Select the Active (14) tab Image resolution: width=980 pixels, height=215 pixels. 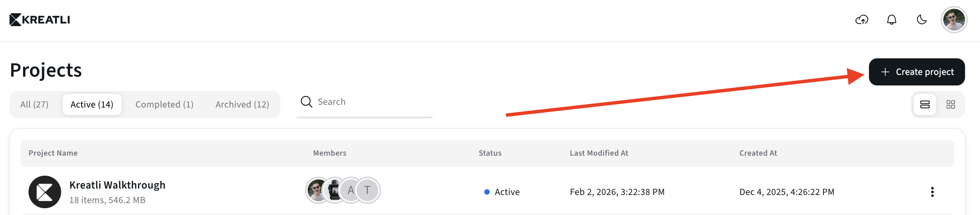[92, 104]
